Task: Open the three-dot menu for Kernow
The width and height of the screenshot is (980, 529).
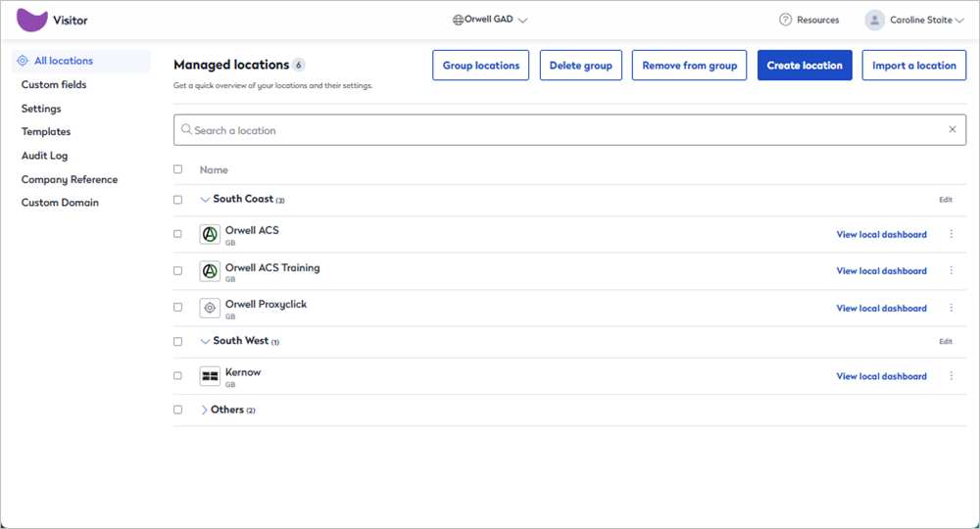Action: click(952, 376)
